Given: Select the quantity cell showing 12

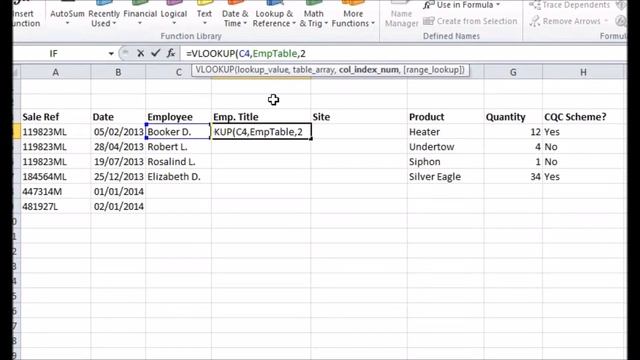Looking at the screenshot, I should tap(513, 132).
